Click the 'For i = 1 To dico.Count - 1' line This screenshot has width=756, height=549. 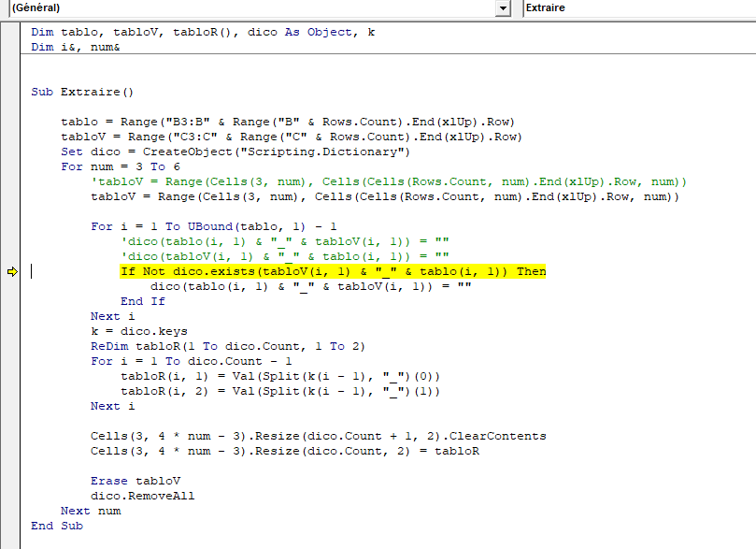tap(192, 361)
